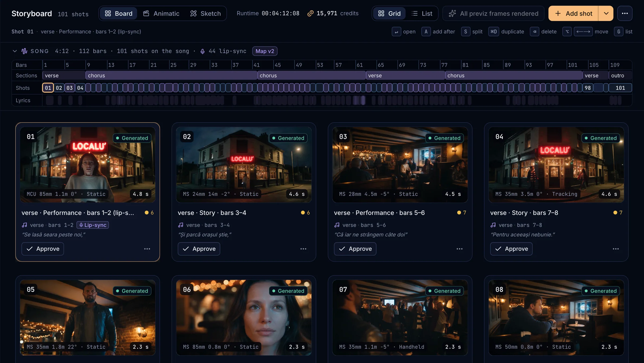Click the Generated status badge on shot 07
The width and height of the screenshot is (644, 363).
click(445, 291)
